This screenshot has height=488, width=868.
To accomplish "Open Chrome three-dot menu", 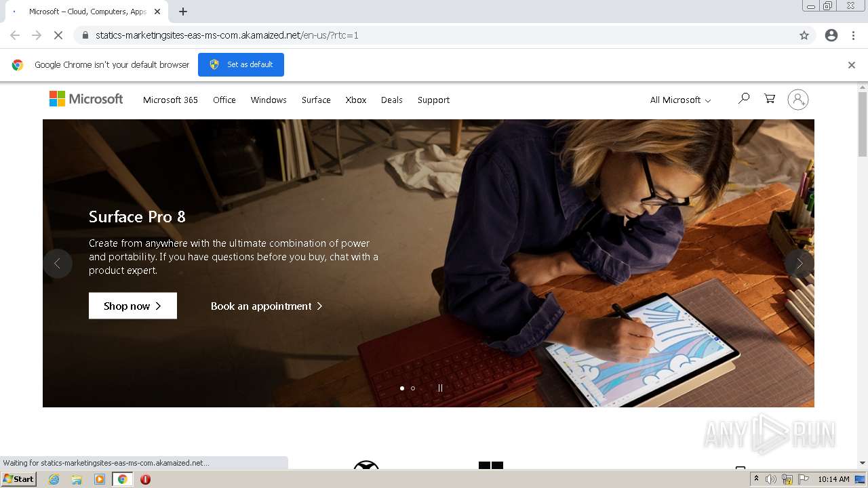I will tap(853, 35).
